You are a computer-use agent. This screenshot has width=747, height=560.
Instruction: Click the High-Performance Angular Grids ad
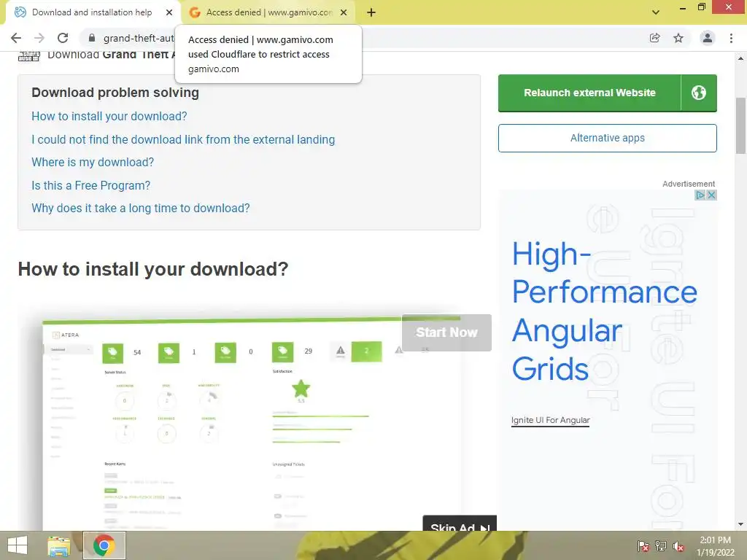tap(604, 311)
